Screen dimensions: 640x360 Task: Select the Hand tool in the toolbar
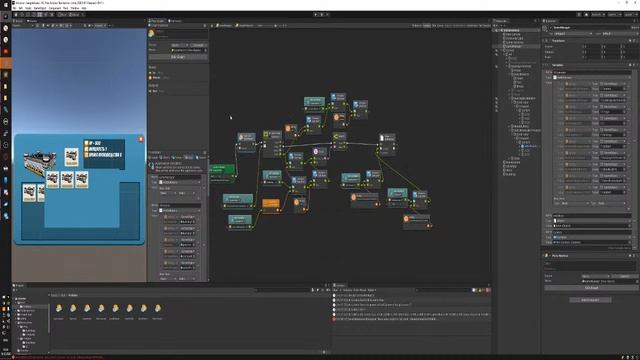click(x=16, y=15)
